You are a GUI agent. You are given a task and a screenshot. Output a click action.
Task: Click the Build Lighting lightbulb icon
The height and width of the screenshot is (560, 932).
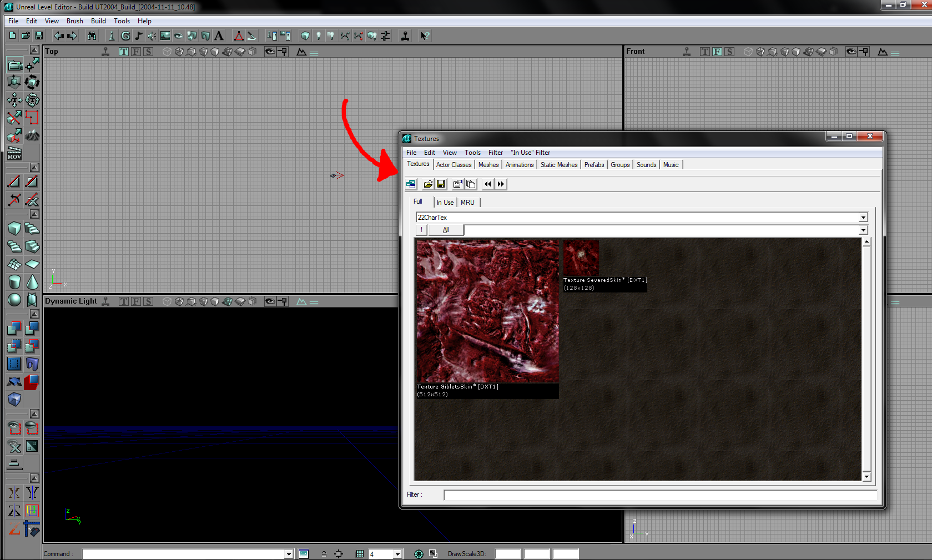click(319, 36)
